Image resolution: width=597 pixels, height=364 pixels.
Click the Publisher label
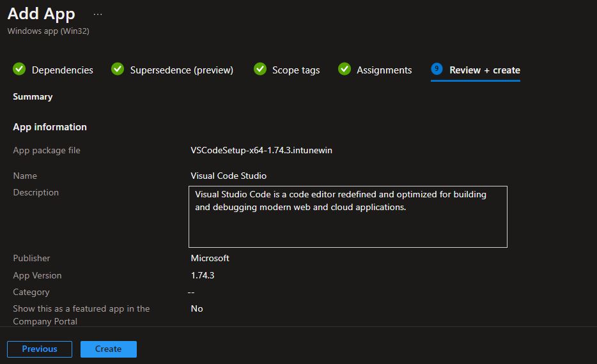coord(31,258)
